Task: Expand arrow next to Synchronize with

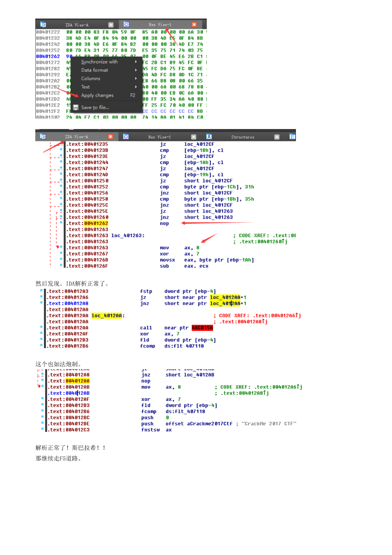Action: (136, 62)
